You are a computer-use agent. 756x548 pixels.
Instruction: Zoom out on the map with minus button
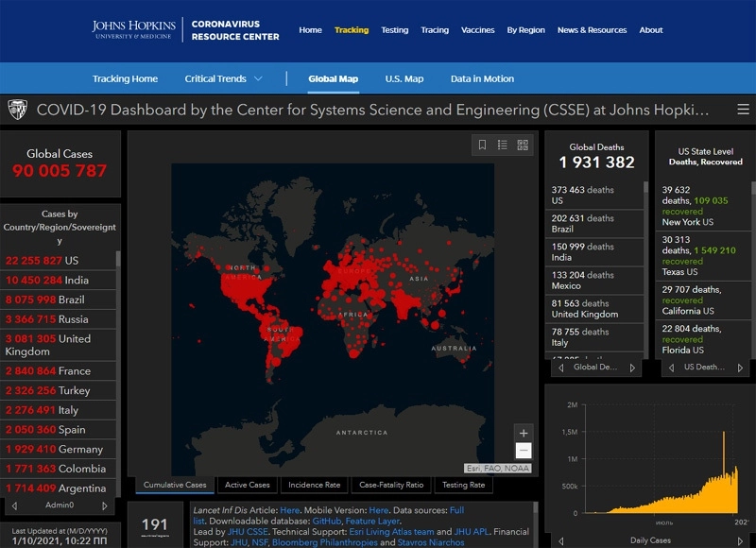pyautogui.click(x=524, y=451)
